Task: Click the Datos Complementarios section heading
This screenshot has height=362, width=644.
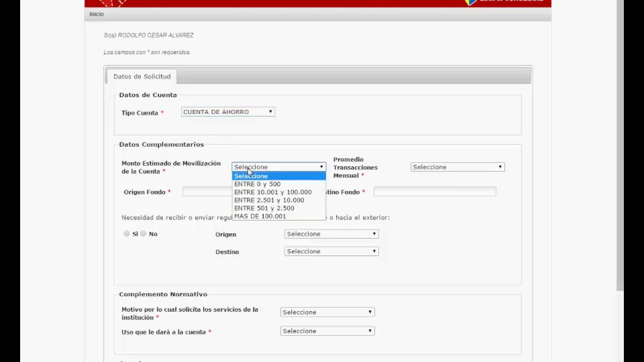Action: click(162, 144)
